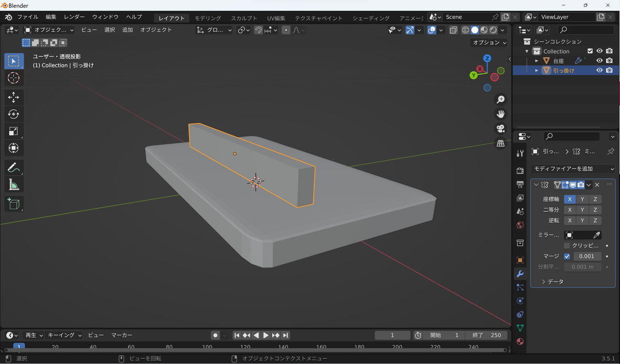Click the current frame field 1
620x364 pixels.
click(392, 335)
